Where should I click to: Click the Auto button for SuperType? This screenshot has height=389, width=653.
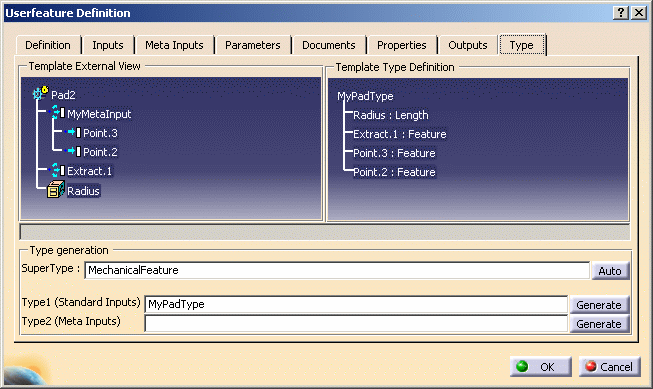(x=610, y=271)
